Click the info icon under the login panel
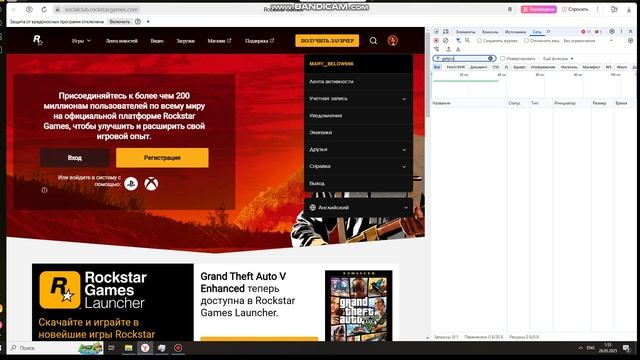Viewport: 640px width, 360px height. coord(44,190)
